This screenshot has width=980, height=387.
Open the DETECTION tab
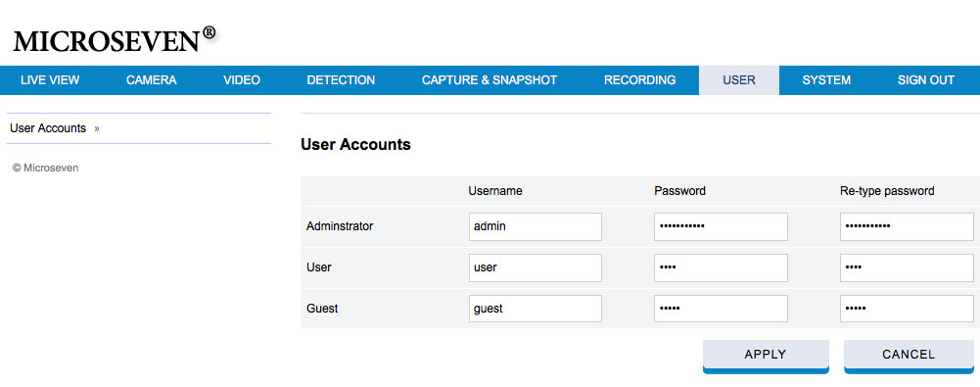pos(341,80)
